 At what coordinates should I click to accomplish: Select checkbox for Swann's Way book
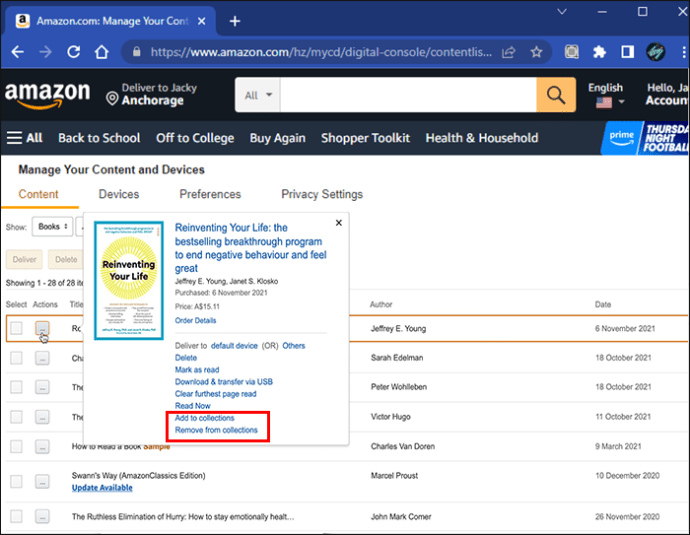tap(16, 481)
